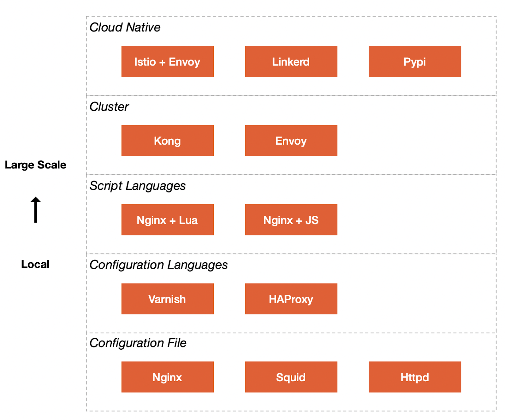The image size is (505, 420).
Task: Click the Istio + Envoy box
Action: pyautogui.click(x=167, y=61)
